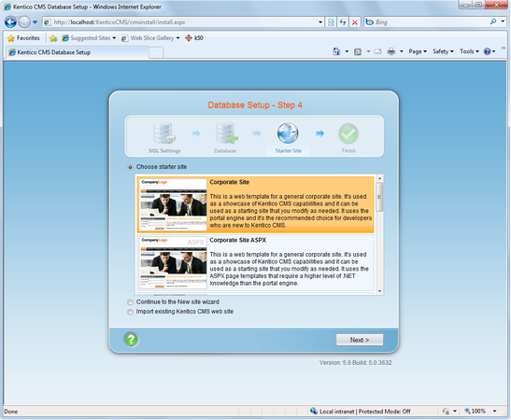Click the Database step icon
Image resolution: width=511 pixels, height=420 pixels.
[226, 133]
